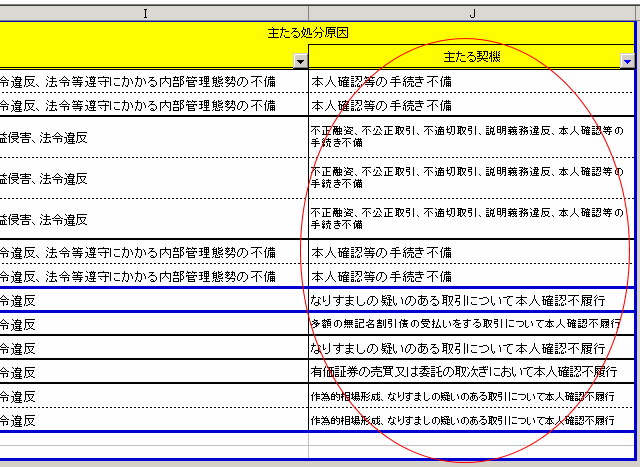The width and height of the screenshot is (640, 467).
Task: Select the 多額の無記名割引債 cell
Action: pos(470,323)
